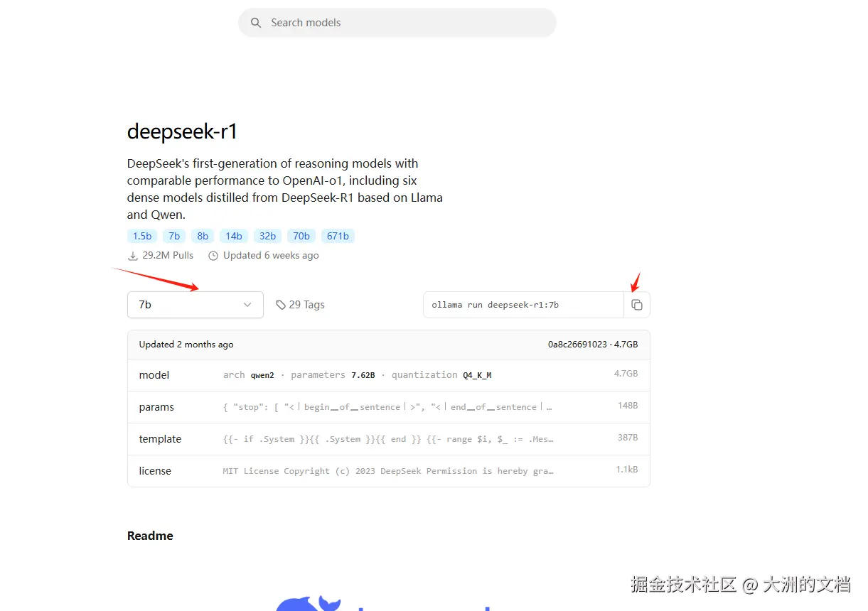
Task: Click the download icon next to 29.2M Pulls
Action: tap(132, 256)
